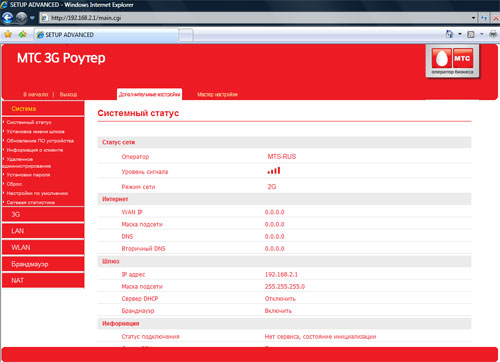Expand the NAT sidebar section
Image resolution: width=500 pixels, height=362 pixels.
pyautogui.click(x=43, y=280)
